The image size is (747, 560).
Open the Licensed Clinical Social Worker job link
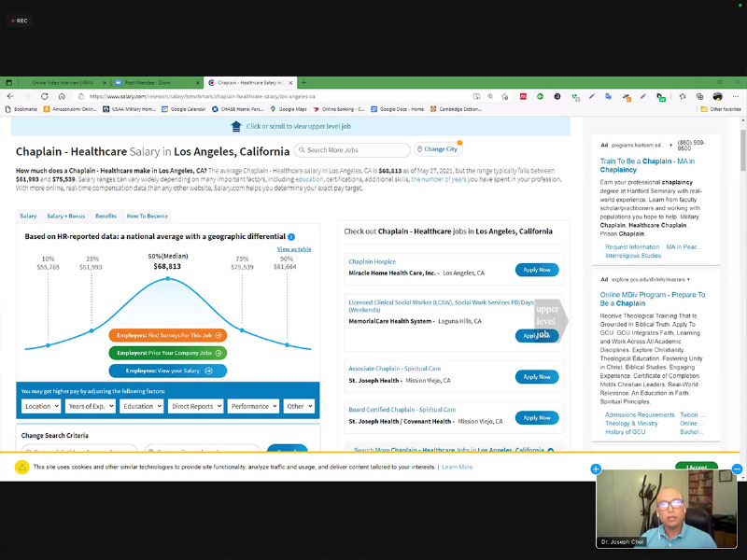click(441, 306)
